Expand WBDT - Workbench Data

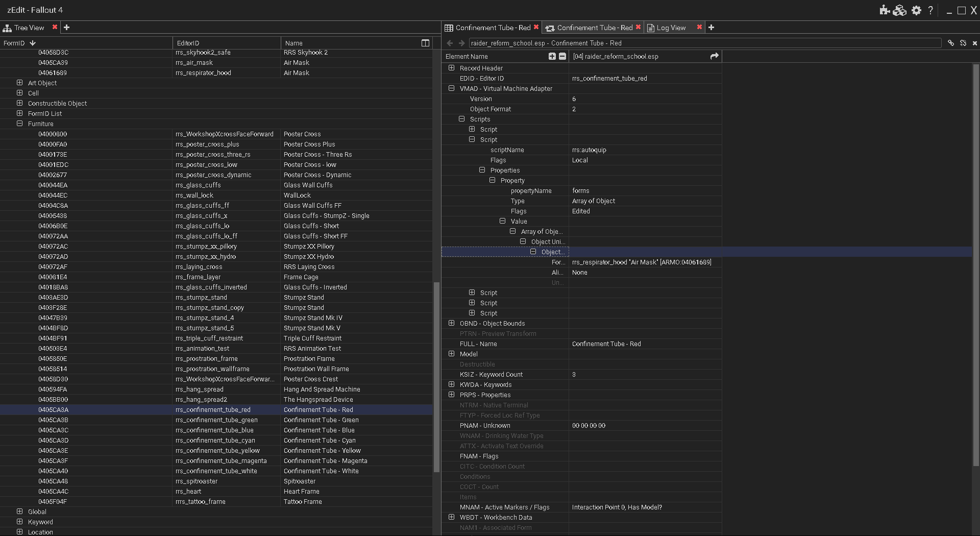pyautogui.click(x=451, y=517)
